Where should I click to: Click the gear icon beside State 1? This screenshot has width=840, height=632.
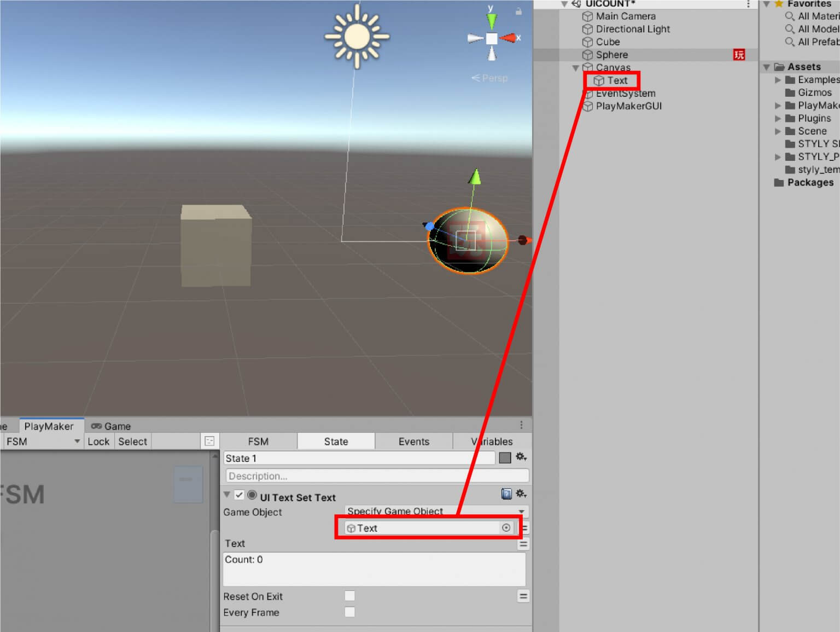[x=521, y=457]
